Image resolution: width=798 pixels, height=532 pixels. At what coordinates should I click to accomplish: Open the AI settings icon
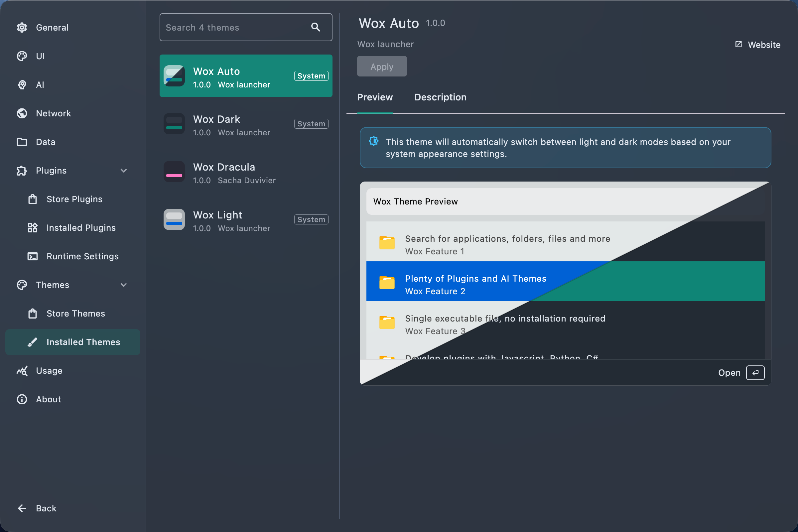click(22, 85)
